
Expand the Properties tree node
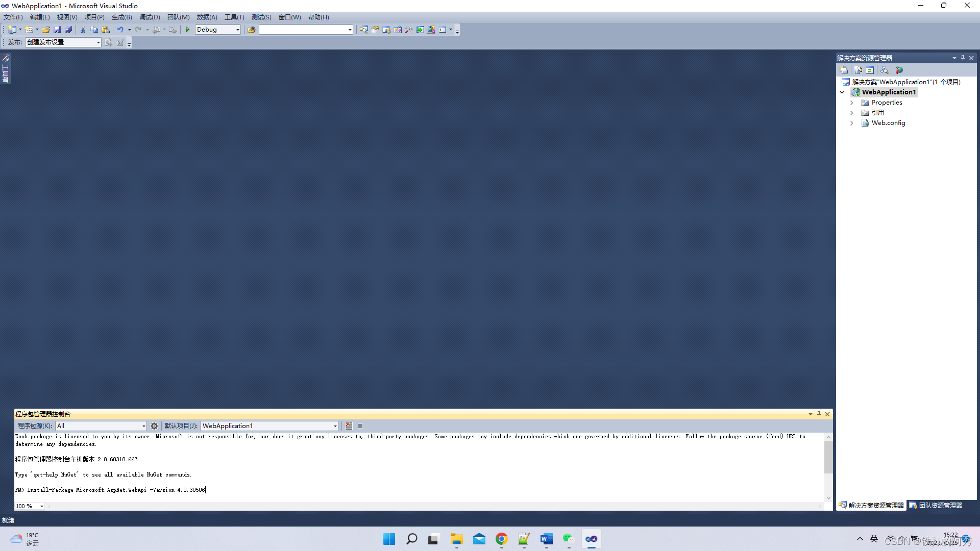point(851,102)
